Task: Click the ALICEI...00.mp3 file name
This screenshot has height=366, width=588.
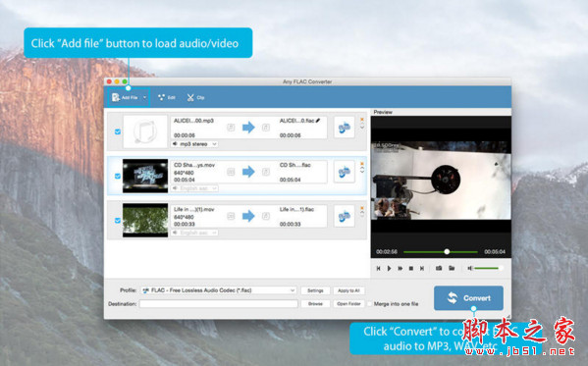Action: (x=194, y=121)
